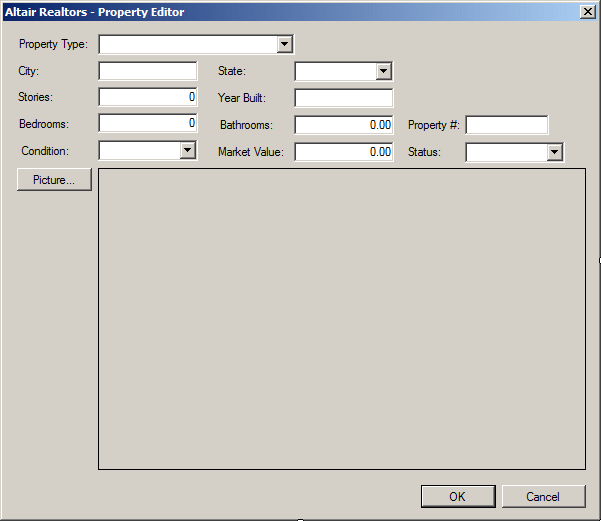Viewport: 601px width, 521px height.
Task: Click the Stories label
Action: pos(35,97)
